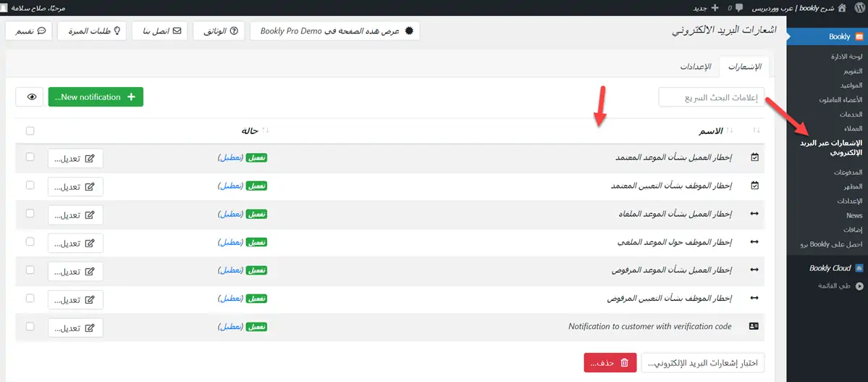Edit the verification code notification
The width and height of the screenshot is (868, 382).
tap(75, 328)
